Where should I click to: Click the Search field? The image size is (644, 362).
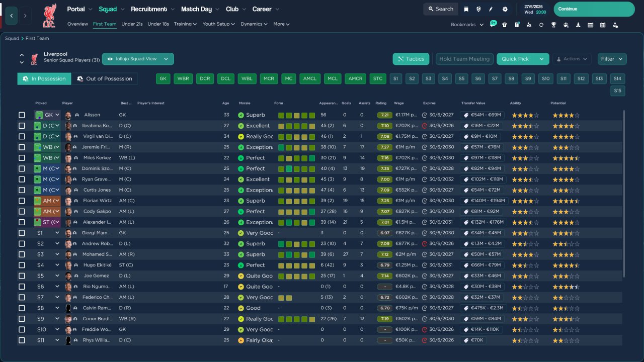click(440, 9)
